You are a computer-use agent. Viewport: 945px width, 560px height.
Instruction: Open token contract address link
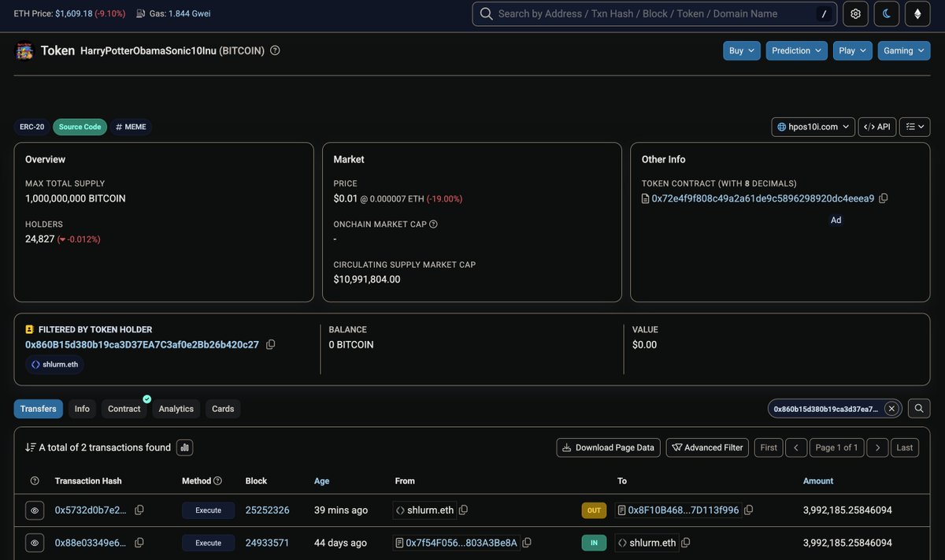763,198
